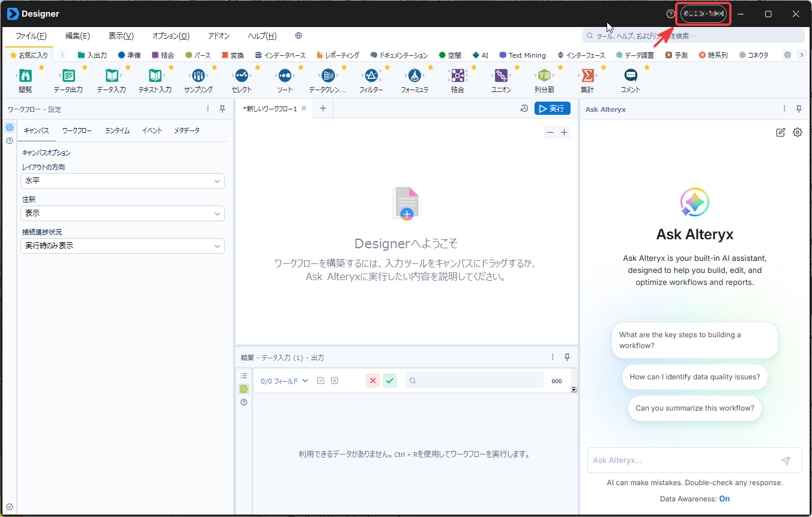Screen dimensions: 812x517
Task: Toggle the favorite star on データ出力 tool
Action: pyautogui.click(x=85, y=67)
